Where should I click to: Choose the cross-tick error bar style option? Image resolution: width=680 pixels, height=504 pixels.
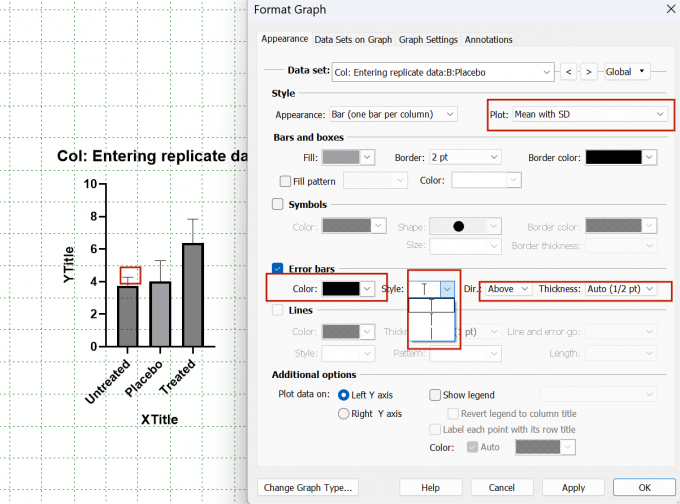pyautogui.click(x=432, y=319)
